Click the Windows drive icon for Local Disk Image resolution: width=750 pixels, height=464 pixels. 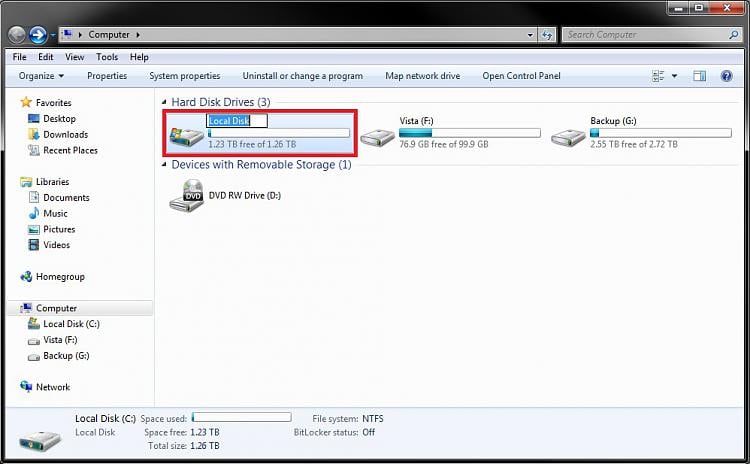pyautogui.click(x=187, y=135)
